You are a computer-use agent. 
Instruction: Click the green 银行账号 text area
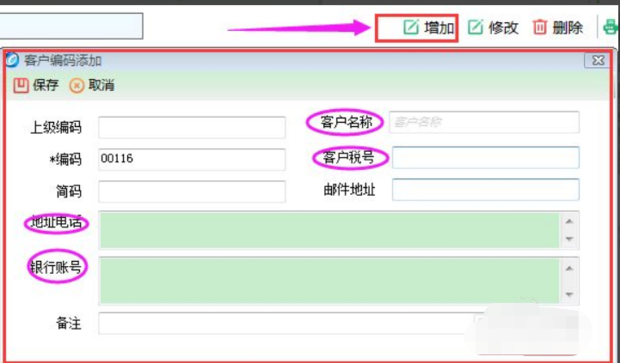coord(330,281)
